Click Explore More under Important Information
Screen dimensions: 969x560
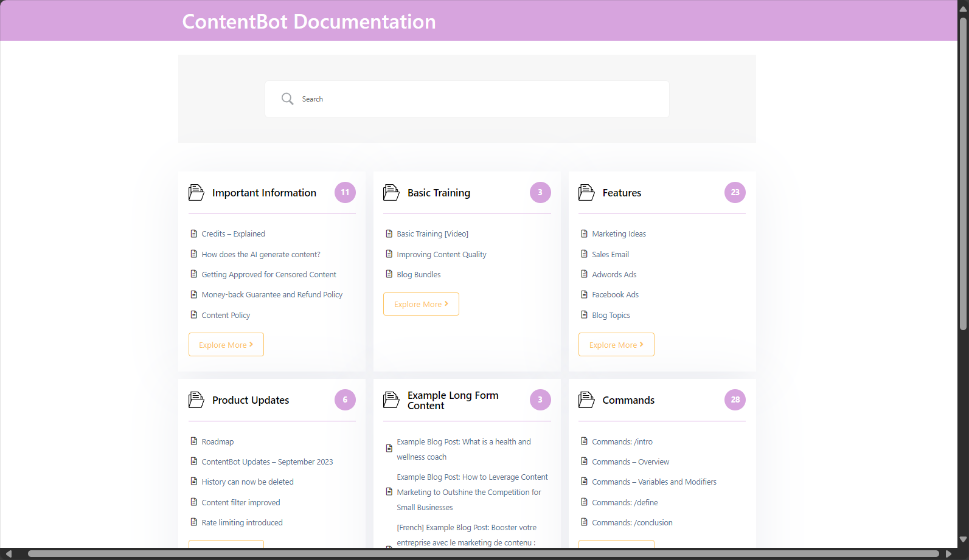[x=226, y=345]
